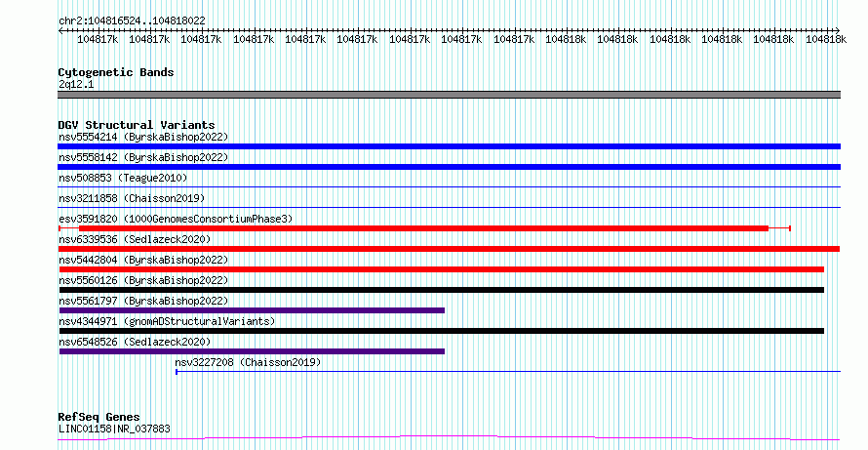
Task: Select the blue bar for nsv5558142
Action: coord(449,167)
